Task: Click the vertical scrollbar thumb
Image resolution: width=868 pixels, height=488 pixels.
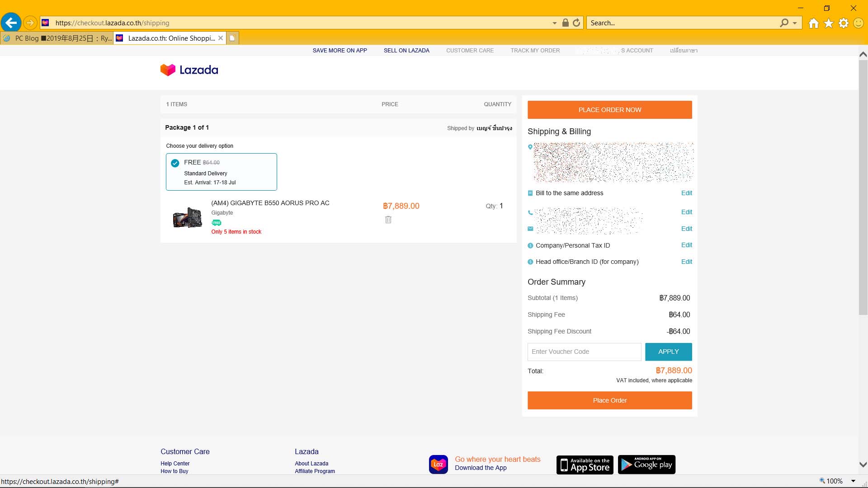Action: pyautogui.click(x=863, y=188)
